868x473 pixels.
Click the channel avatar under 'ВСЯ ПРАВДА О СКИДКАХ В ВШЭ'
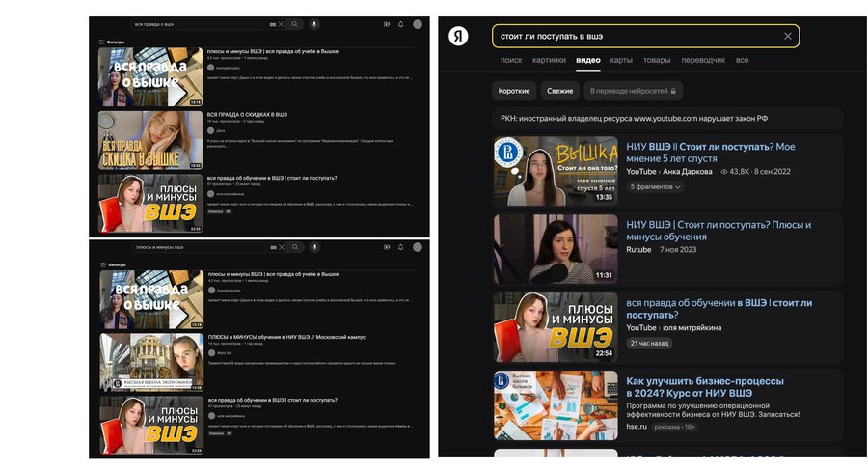point(210,130)
